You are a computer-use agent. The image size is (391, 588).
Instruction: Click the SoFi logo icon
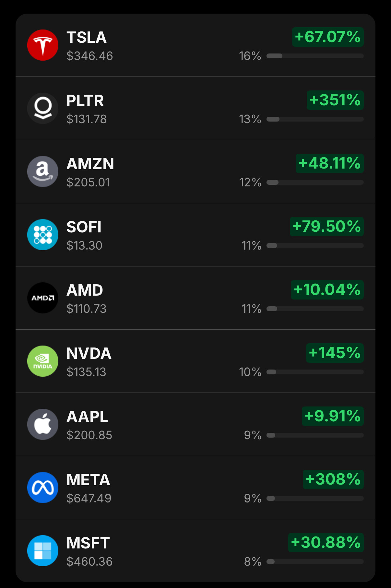(x=43, y=235)
